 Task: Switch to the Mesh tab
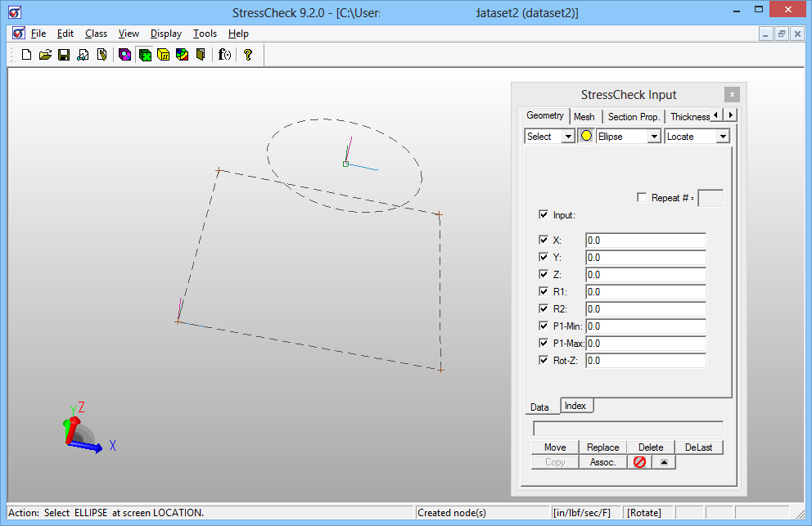584,117
